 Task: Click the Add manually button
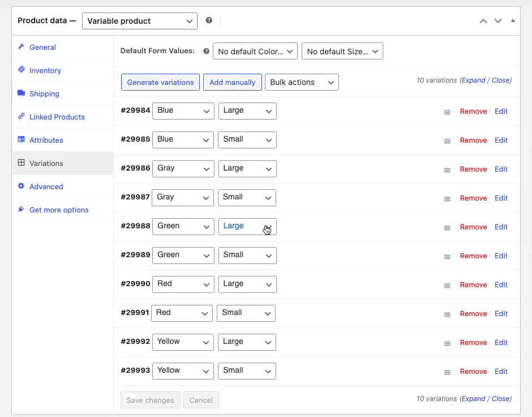[x=233, y=82]
